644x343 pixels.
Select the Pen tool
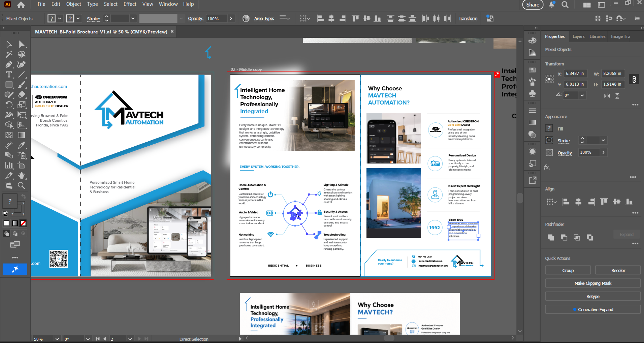point(9,65)
